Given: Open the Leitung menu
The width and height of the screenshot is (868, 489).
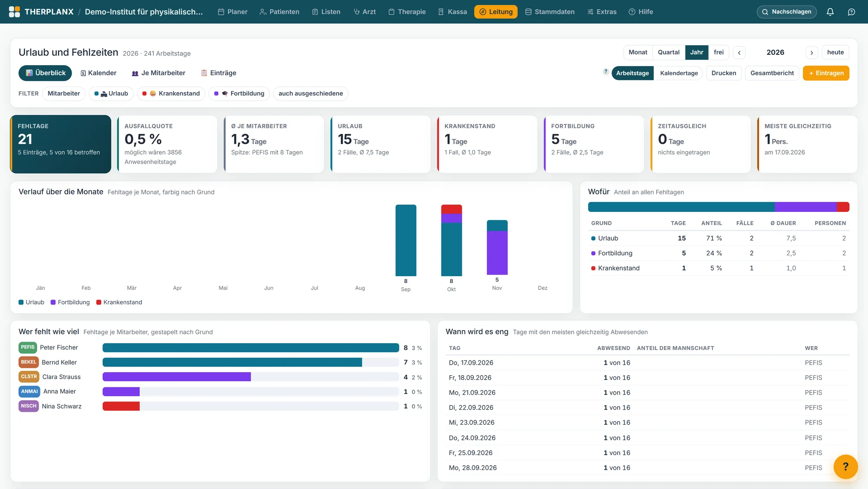Looking at the screenshot, I should point(496,12).
